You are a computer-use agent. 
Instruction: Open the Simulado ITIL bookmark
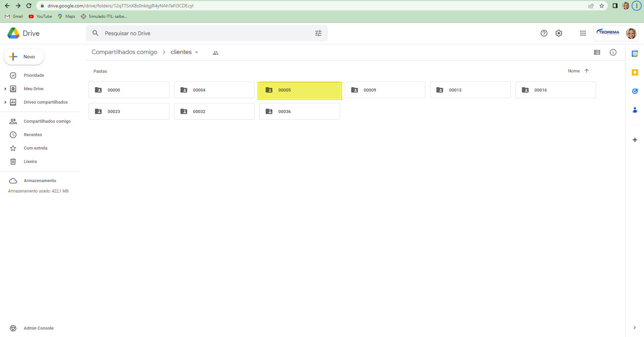coord(104,16)
